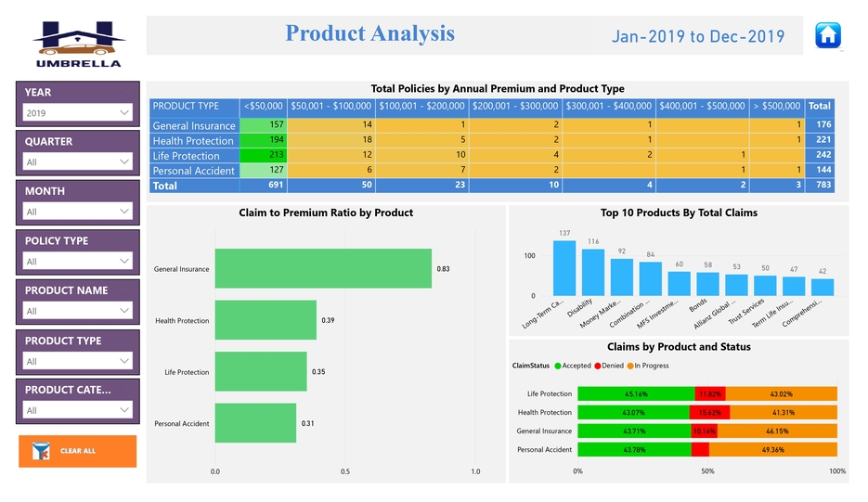Click the Long-Term Care bar showing 137
The height and width of the screenshot is (502, 868).
click(x=564, y=268)
